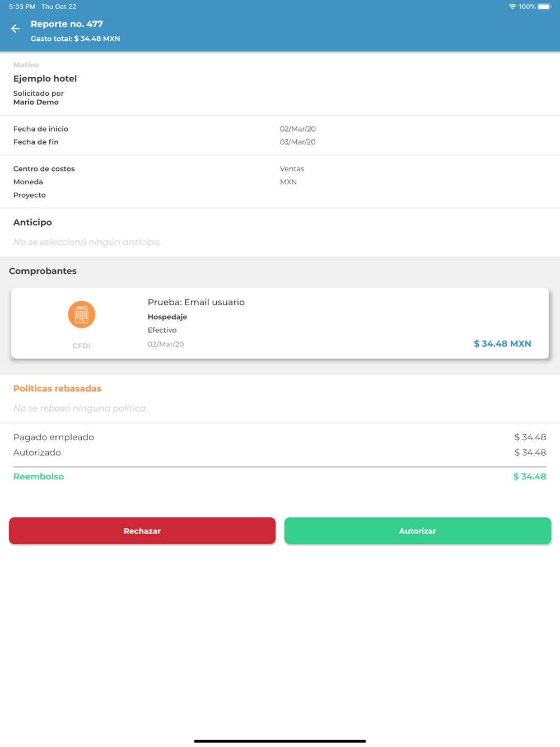Click the Mario Demo requester name
Viewport: 560px width, 747px height.
click(36, 102)
